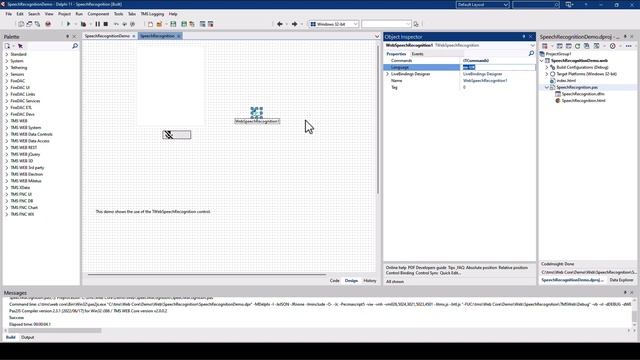This screenshot has width=640, height=360.
Task: Pin the Messages panel
Action: [x=625, y=293]
